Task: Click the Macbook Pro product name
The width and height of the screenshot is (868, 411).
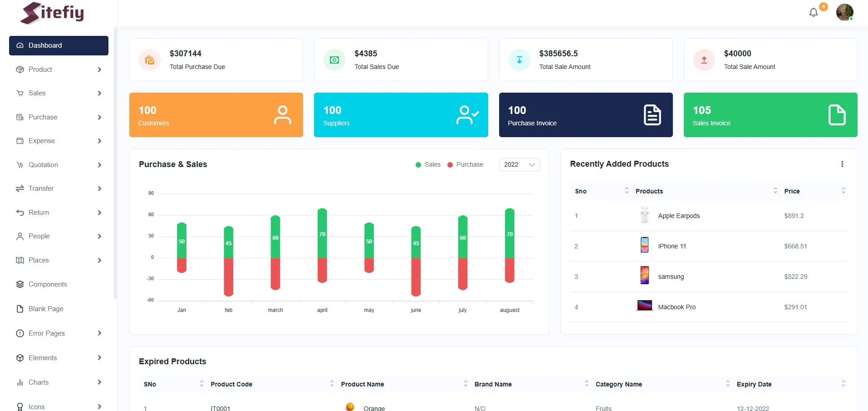Action: (677, 307)
